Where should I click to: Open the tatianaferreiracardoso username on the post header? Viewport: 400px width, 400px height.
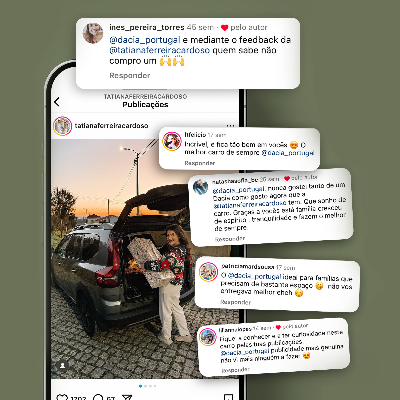pyautogui.click(x=111, y=126)
